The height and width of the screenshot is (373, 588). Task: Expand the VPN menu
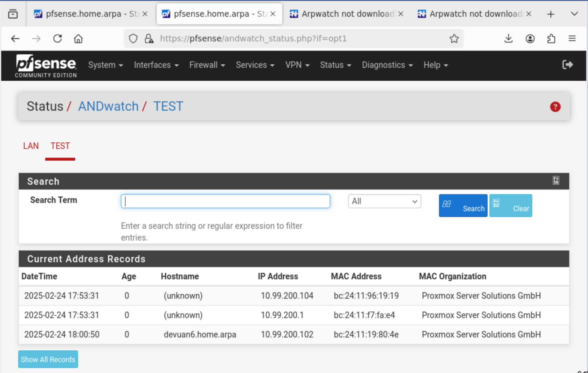pyautogui.click(x=298, y=65)
